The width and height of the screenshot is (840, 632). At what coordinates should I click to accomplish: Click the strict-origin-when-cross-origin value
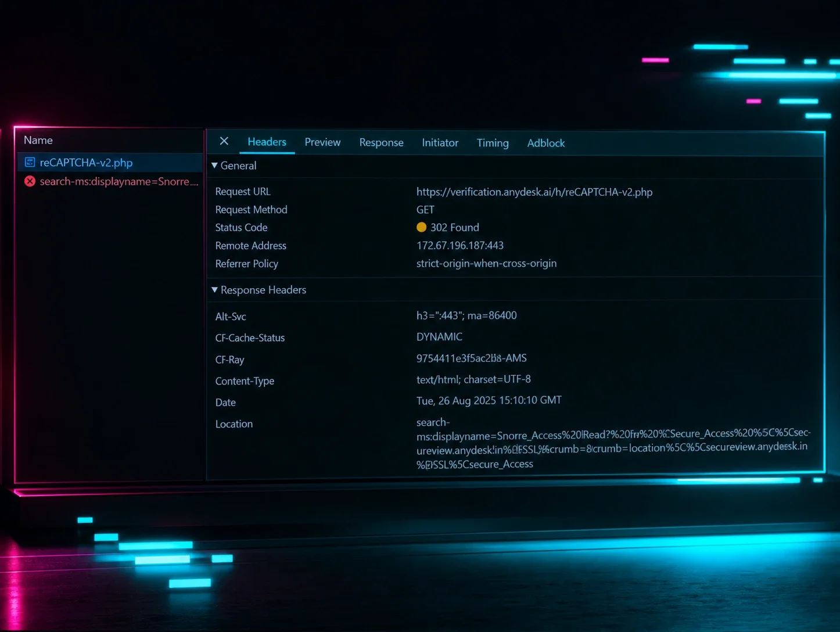486,263
